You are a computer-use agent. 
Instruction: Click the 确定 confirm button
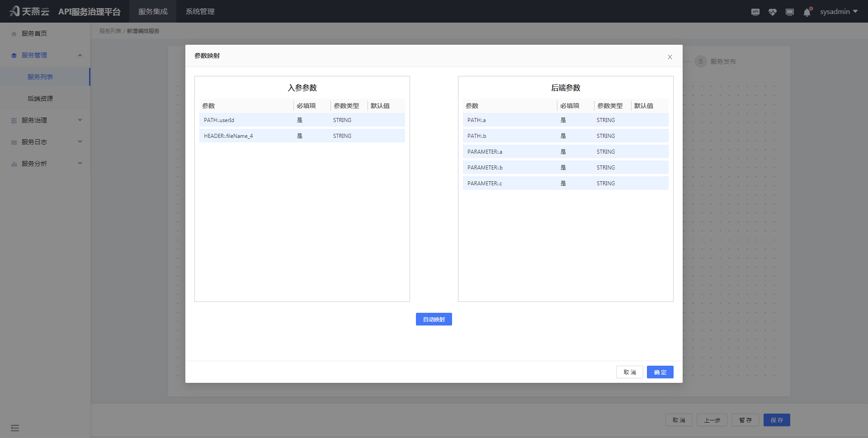coord(660,372)
